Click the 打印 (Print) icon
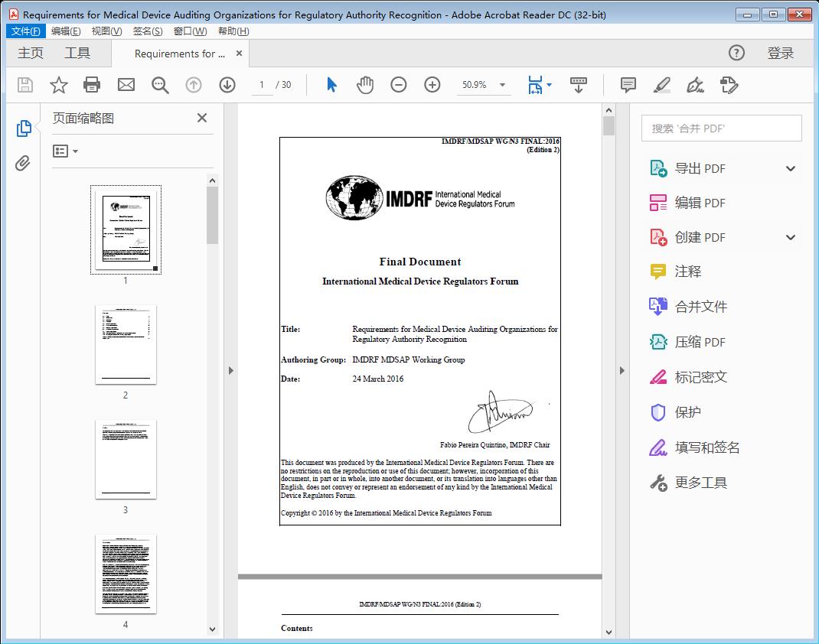The width and height of the screenshot is (819, 644). click(92, 85)
